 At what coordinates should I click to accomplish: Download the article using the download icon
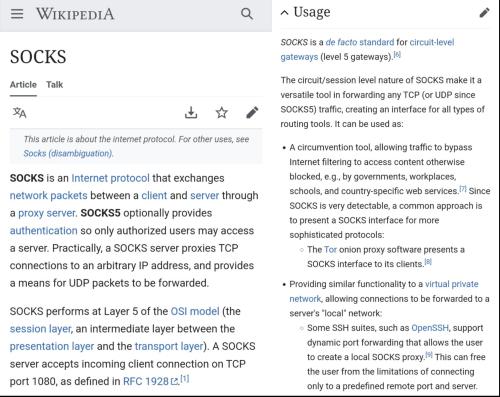tap(191, 113)
